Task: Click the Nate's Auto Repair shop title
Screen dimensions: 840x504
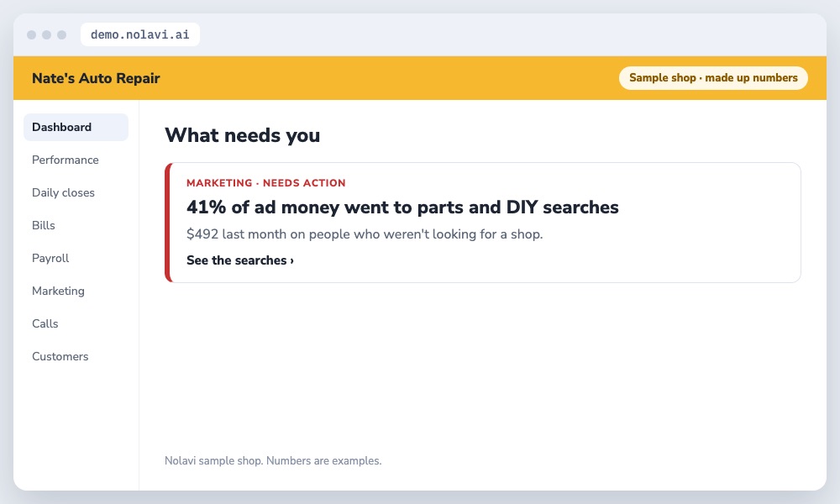Action: [x=96, y=78]
